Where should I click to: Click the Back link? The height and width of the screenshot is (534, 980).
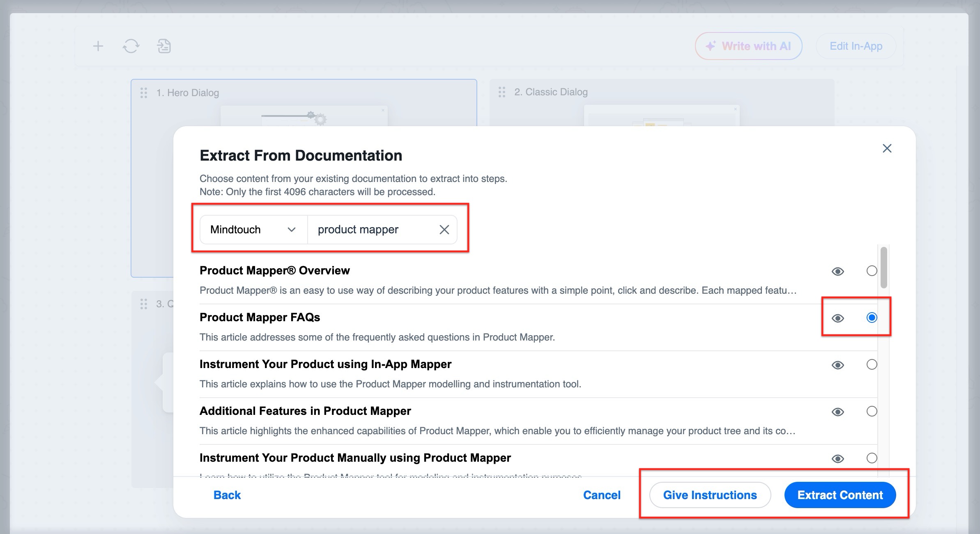coord(227,495)
